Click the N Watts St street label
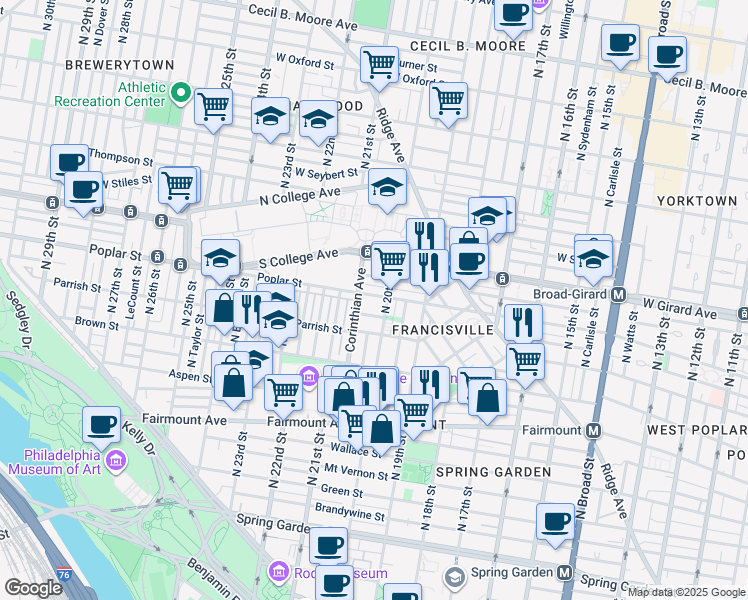Viewport: 748px width, 600px height. (630, 337)
